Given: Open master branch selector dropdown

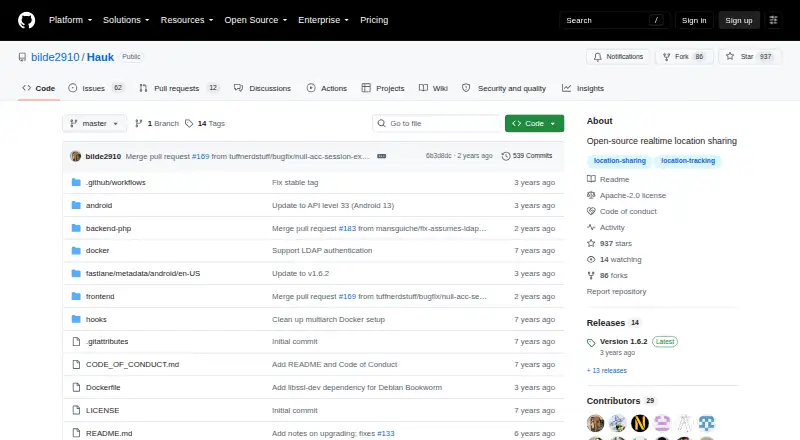Looking at the screenshot, I should (94, 124).
